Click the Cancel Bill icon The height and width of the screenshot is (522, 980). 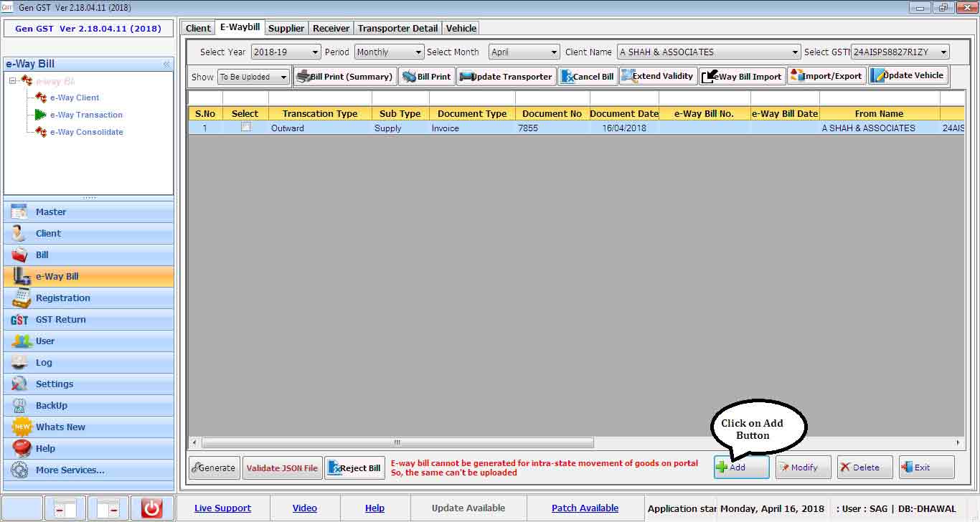pyautogui.click(x=567, y=76)
